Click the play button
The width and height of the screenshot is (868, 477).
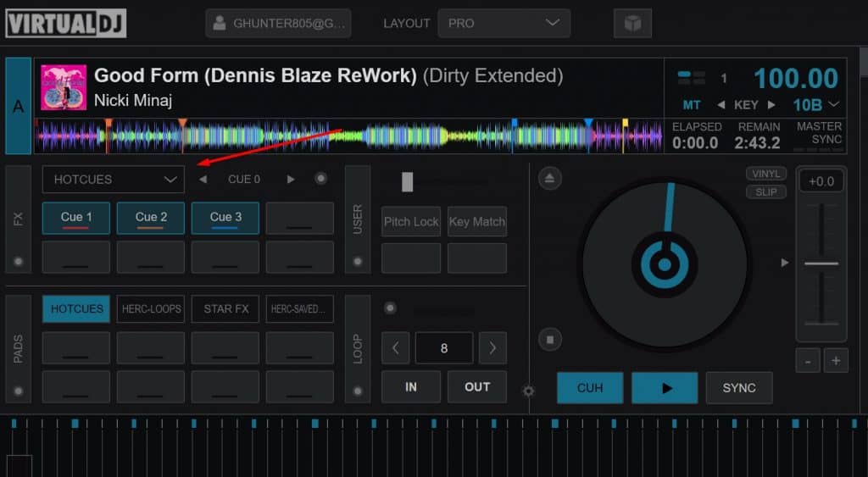tap(665, 388)
